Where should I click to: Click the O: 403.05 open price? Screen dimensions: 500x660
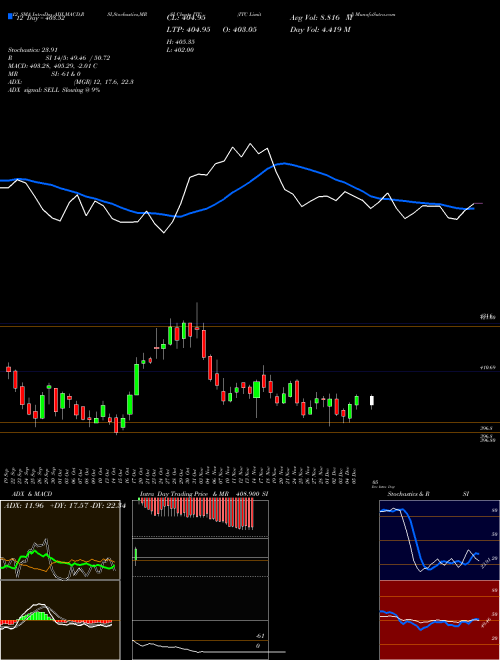[239, 30]
